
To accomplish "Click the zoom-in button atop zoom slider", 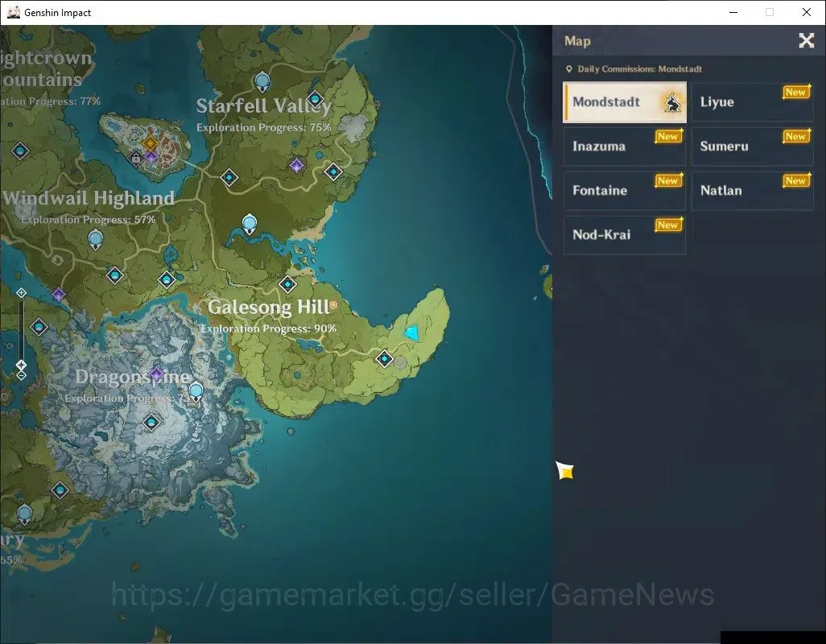I will coord(21,293).
